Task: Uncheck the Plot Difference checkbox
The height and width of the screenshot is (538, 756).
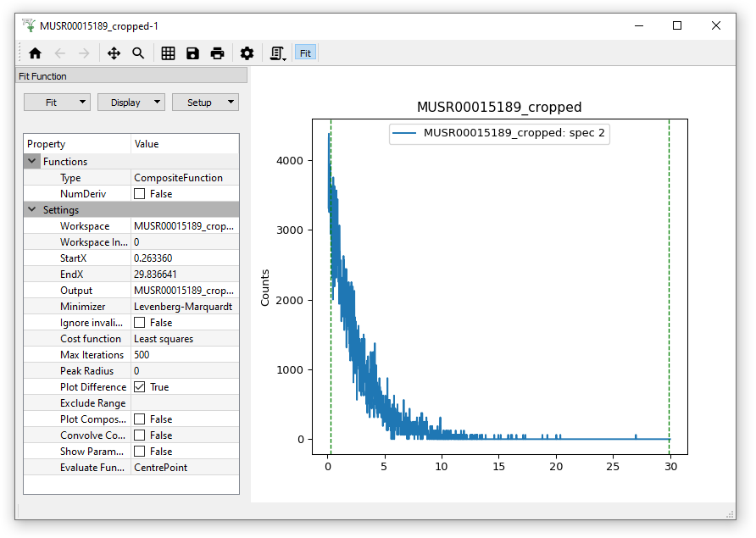Action: [140, 387]
